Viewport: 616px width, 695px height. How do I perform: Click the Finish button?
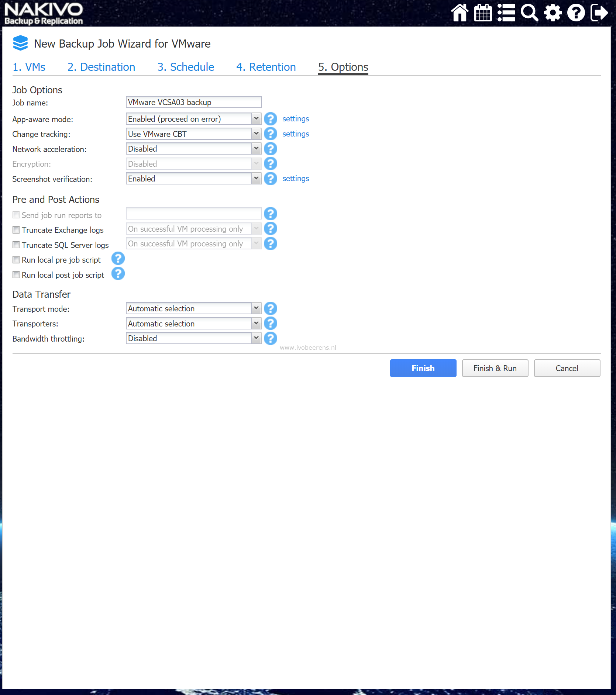pos(423,368)
